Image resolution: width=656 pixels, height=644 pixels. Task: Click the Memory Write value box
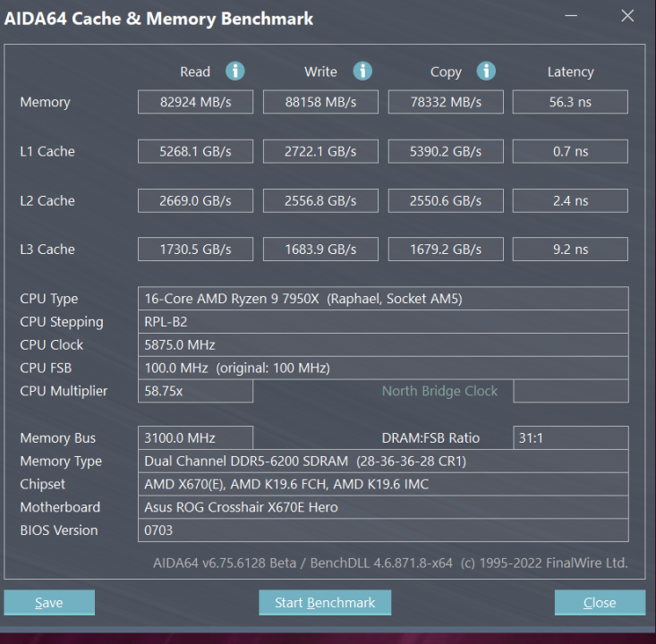coord(320,102)
